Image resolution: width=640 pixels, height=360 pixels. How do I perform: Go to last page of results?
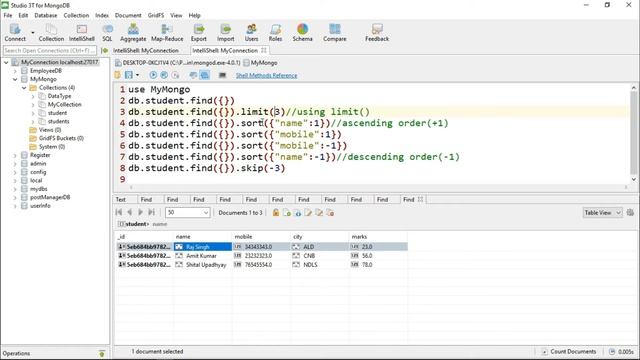point(151,212)
